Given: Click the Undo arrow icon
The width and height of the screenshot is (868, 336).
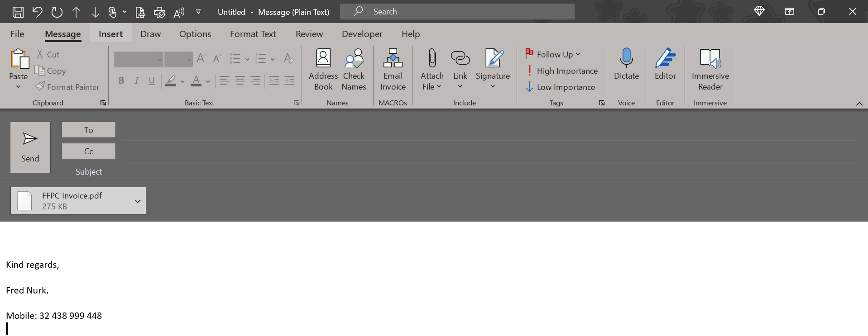Looking at the screenshot, I should (x=38, y=12).
